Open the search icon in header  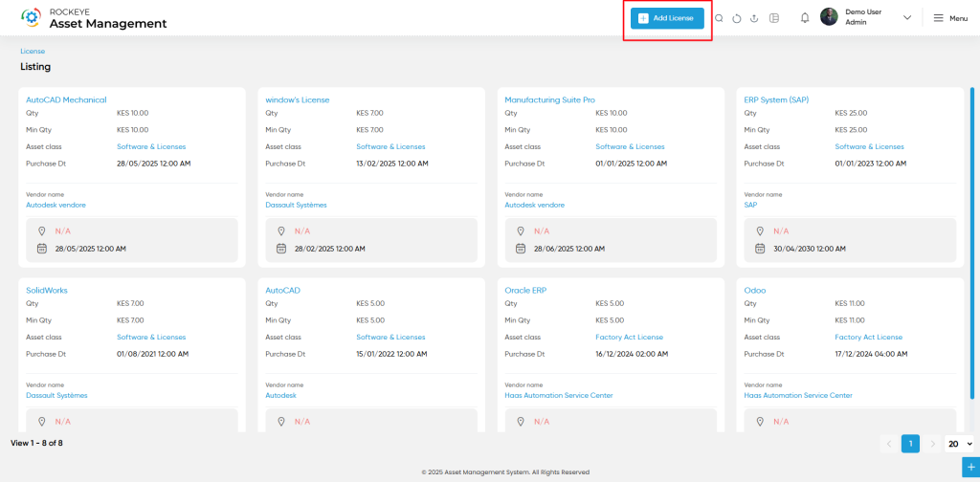pyautogui.click(x=719, y=18)
